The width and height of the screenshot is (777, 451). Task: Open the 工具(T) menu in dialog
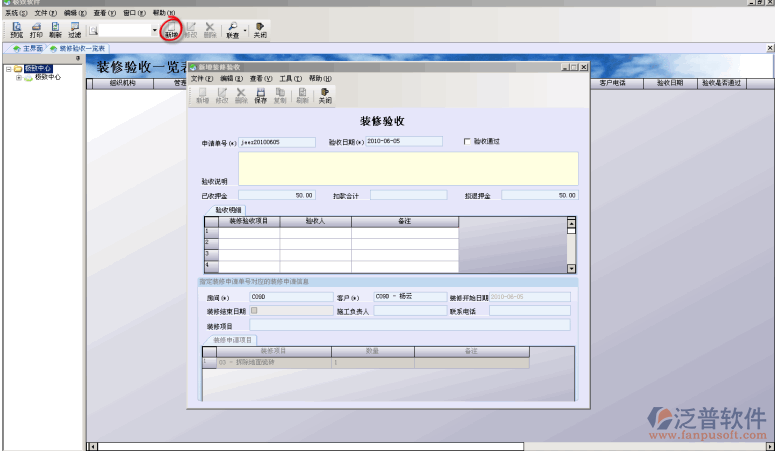tap(290, 78)
